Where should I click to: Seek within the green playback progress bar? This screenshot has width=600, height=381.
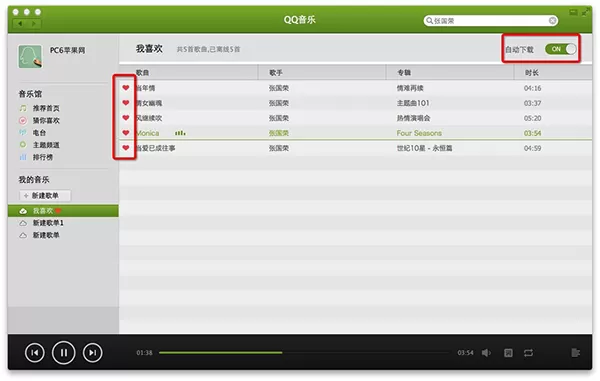(x=221, y=353)
